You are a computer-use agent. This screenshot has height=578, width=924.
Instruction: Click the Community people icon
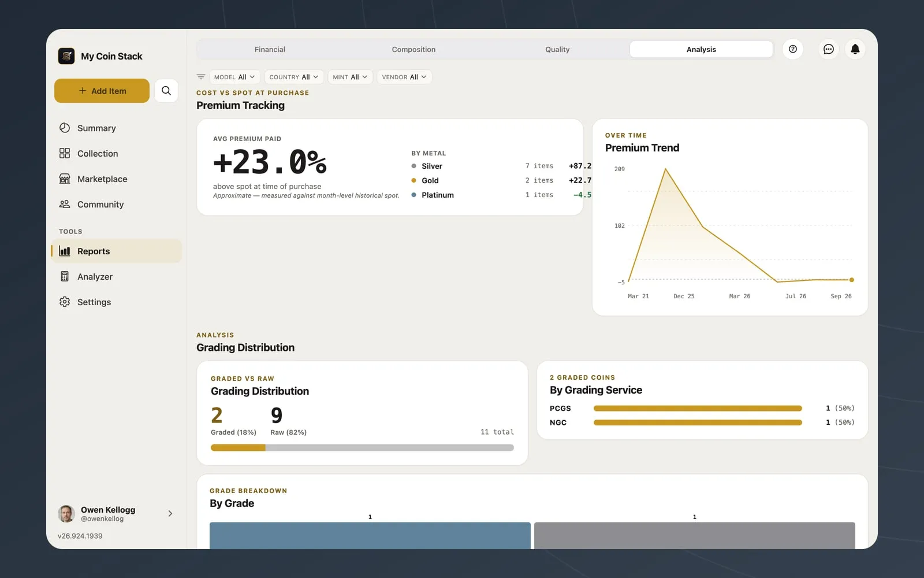tap(65, 204)
